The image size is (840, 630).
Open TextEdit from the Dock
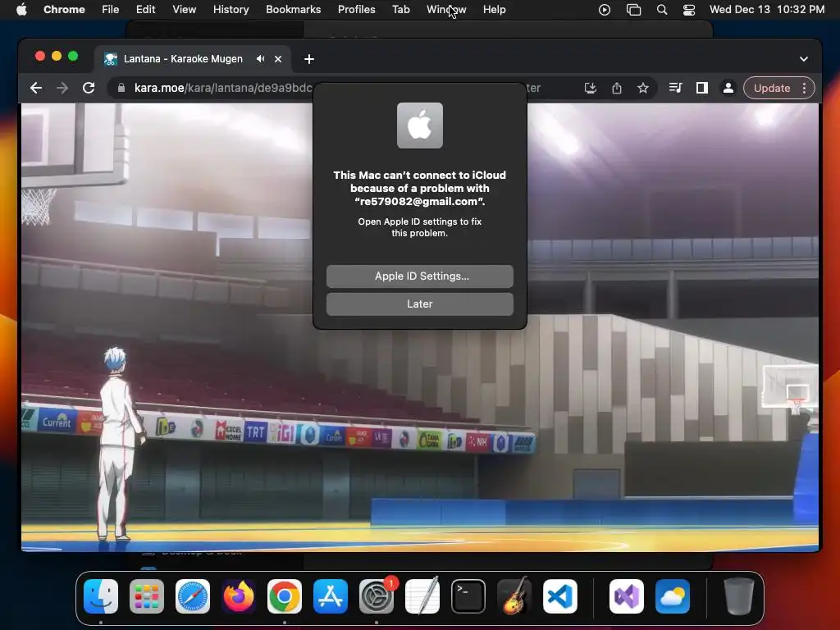(x=422, y=596)
